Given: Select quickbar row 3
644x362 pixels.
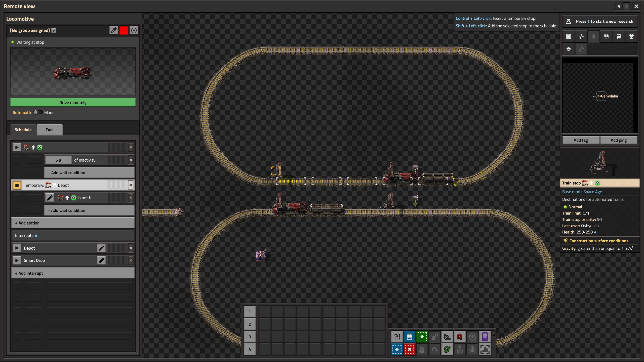Looking at the screenshot, I should pyautogui.click(x=250, y=337).
